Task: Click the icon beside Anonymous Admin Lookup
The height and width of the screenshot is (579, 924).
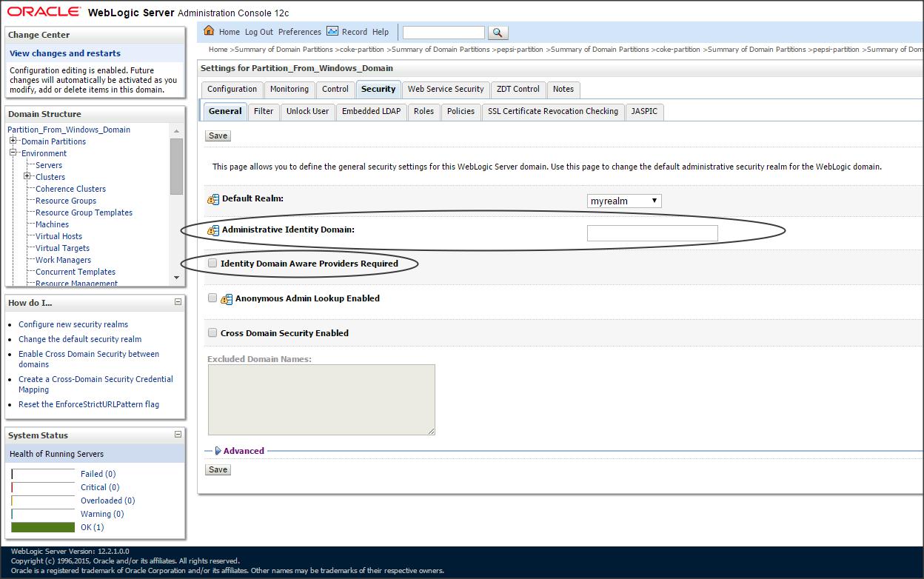Action: [227, 299]
